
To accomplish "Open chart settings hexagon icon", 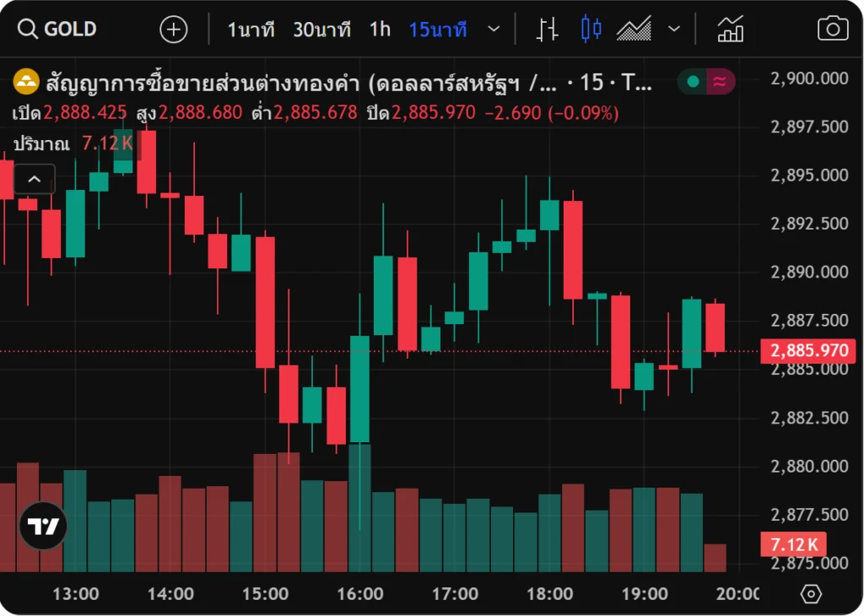I will pyautogui.click(x=811, y=594).
